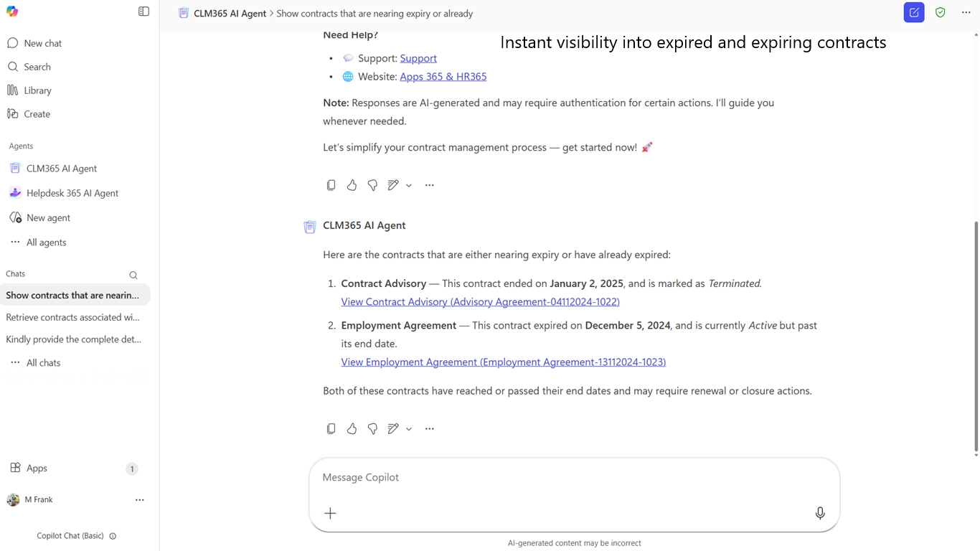The height and width of the screenshot is (551, 980).
Task: Open the View Contract Advisory link
Action: 480,302
